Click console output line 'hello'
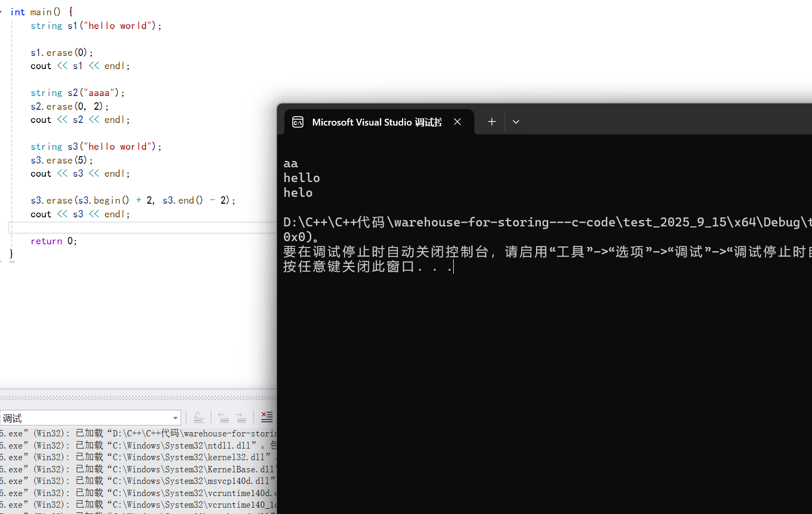Image resolution: width=812 pixels, height=514 pixels. (302, 178)
